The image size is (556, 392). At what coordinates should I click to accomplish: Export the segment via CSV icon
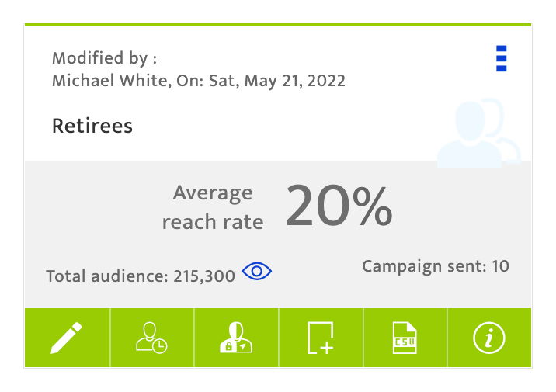(405, 338)
